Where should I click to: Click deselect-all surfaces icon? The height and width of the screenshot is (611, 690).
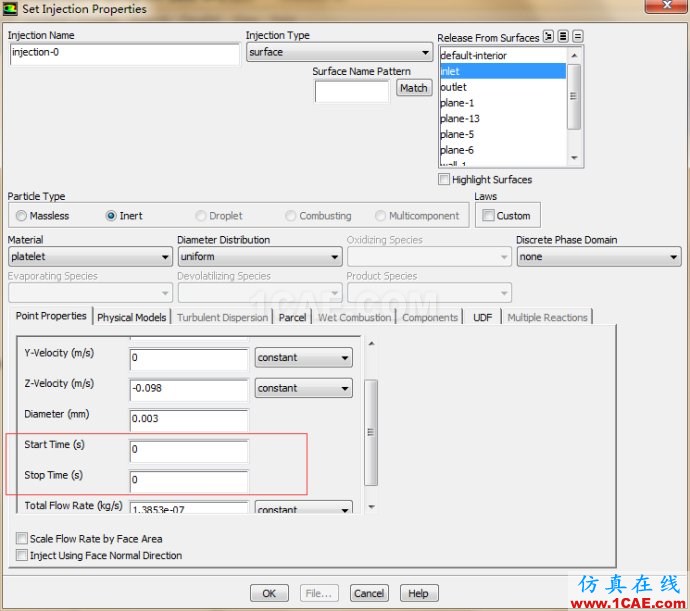(578, 36)
